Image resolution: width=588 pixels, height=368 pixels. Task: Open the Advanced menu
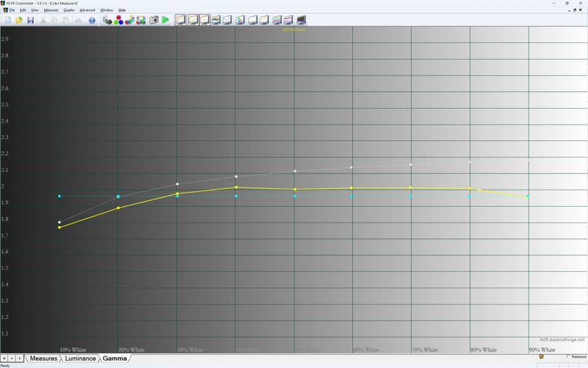tap(88, 10)
